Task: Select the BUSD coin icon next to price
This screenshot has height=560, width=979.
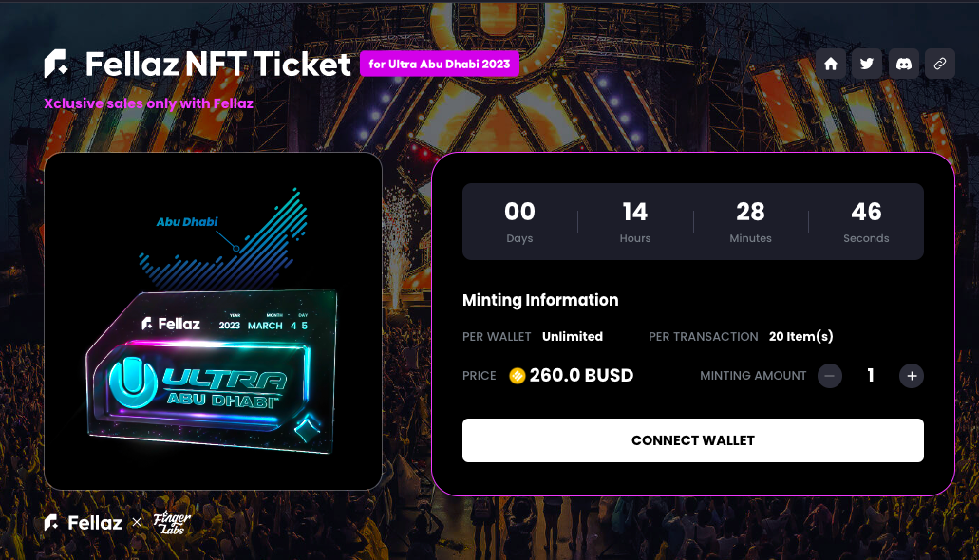Action: (518, 376)
